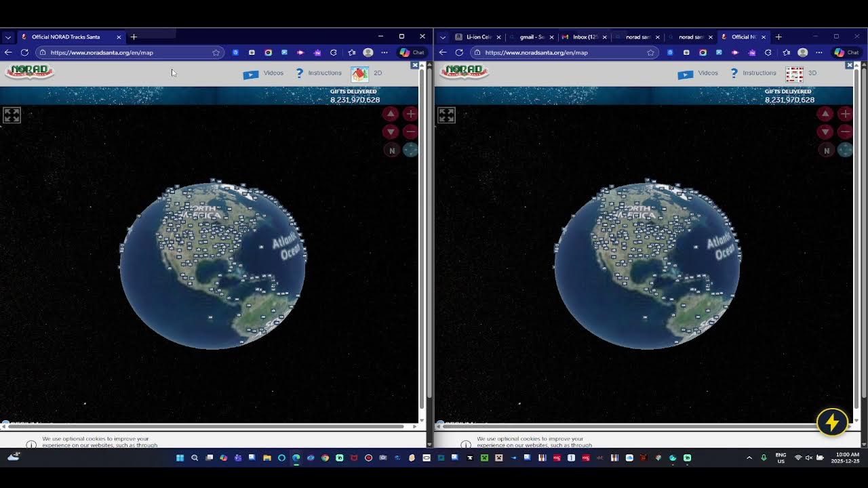Open favorites icon in right browser
The width and height of the screenshot is (868, 488).
[786, 52]
